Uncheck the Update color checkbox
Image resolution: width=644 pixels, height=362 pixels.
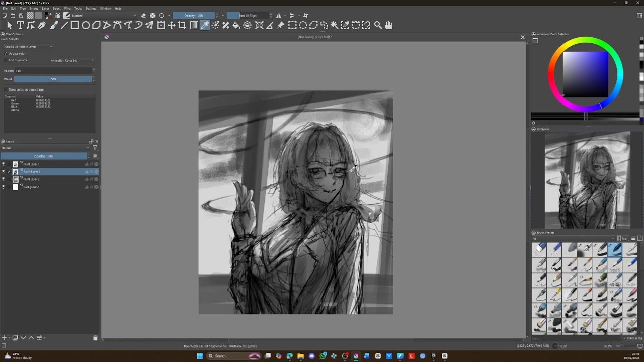(6, 54)
